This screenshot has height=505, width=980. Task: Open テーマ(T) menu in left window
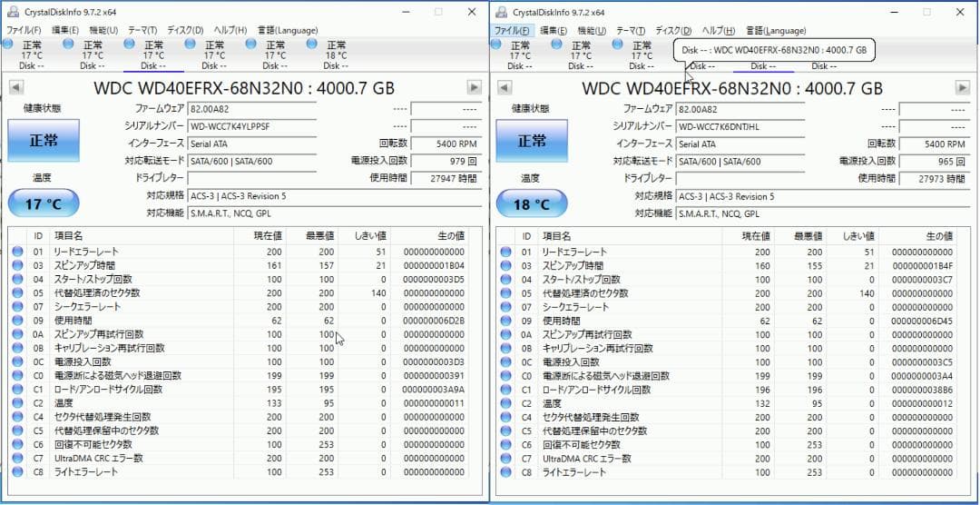pyautogui.click(x=142, y=30)
